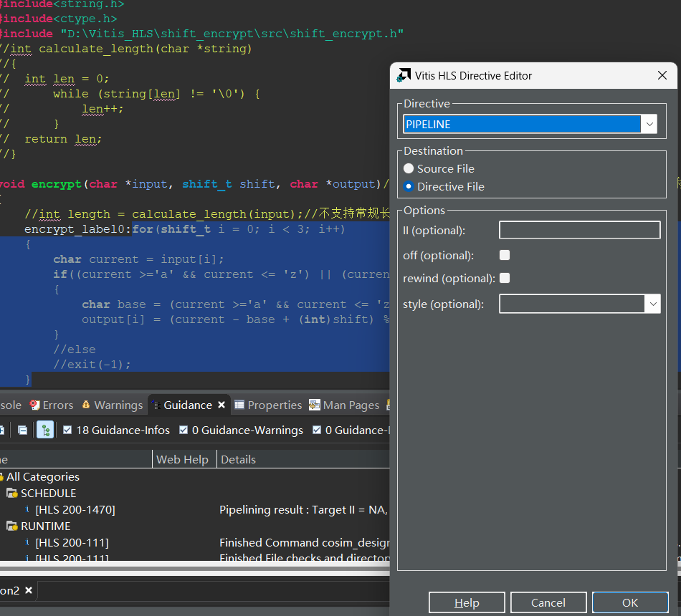Image resolution: width=681 pixels, height=616 pixels.
Task: Click the info icon beside HLS 200-1470
Action: coord(27,509)
